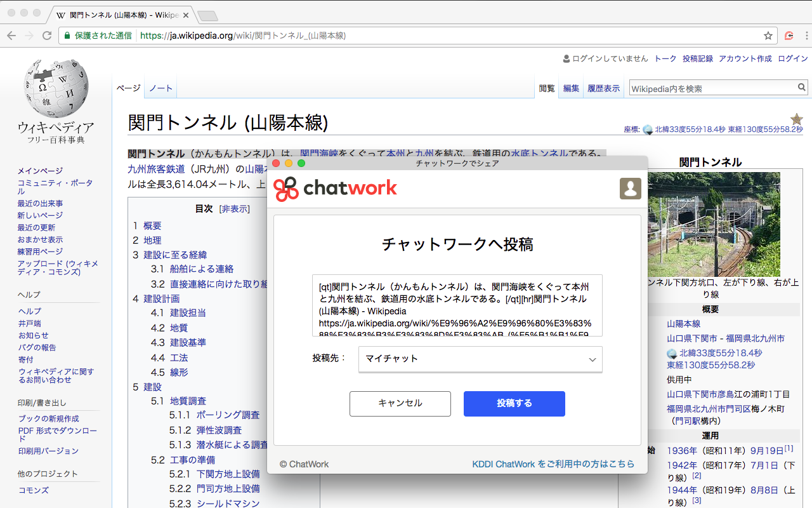Click the tunnel portal photo thumbnail
Viewport: 812px width, 508px height.
(x=714, y=225)
